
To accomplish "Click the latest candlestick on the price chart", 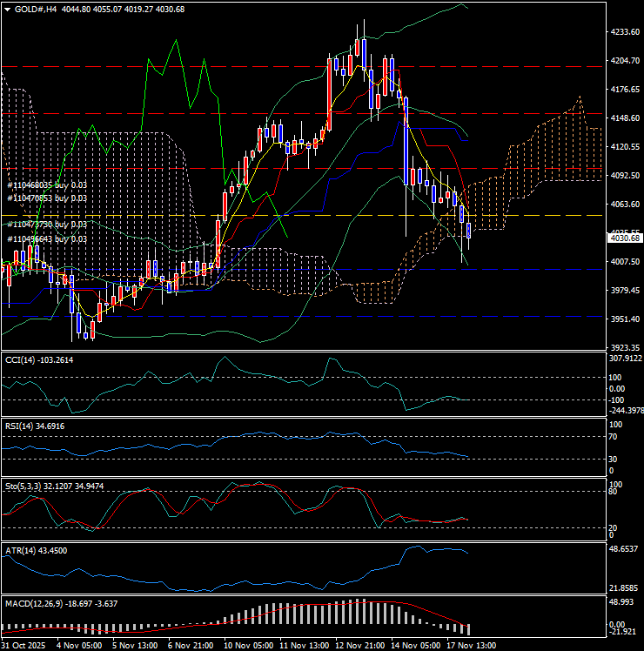I will click(x=469, y=231).
